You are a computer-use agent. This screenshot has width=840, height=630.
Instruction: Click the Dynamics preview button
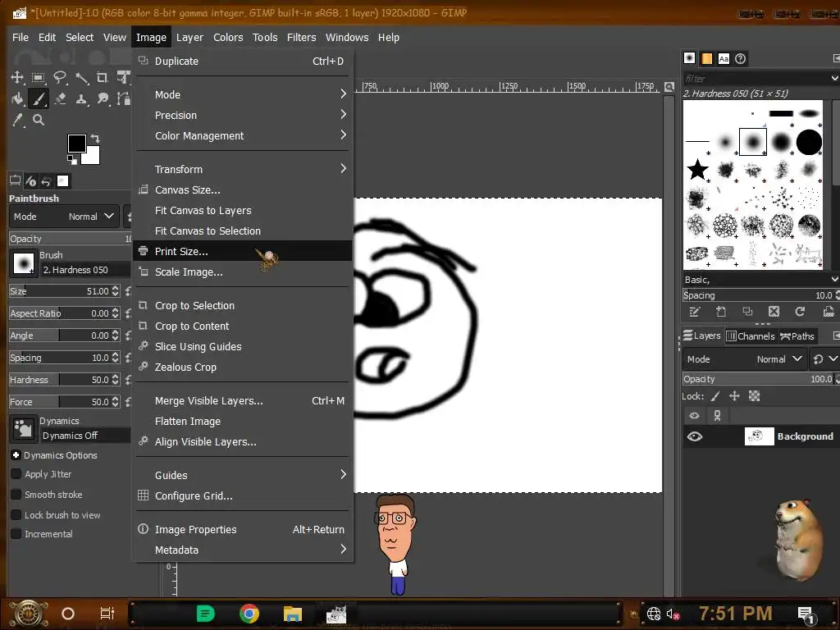tap(24, 429)
